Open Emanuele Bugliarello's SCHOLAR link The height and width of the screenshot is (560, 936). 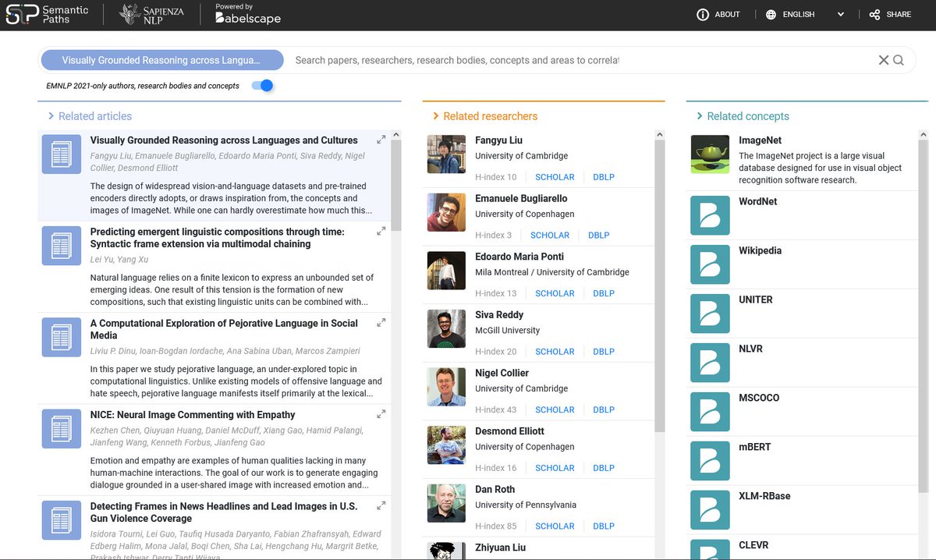click(550, 235)
